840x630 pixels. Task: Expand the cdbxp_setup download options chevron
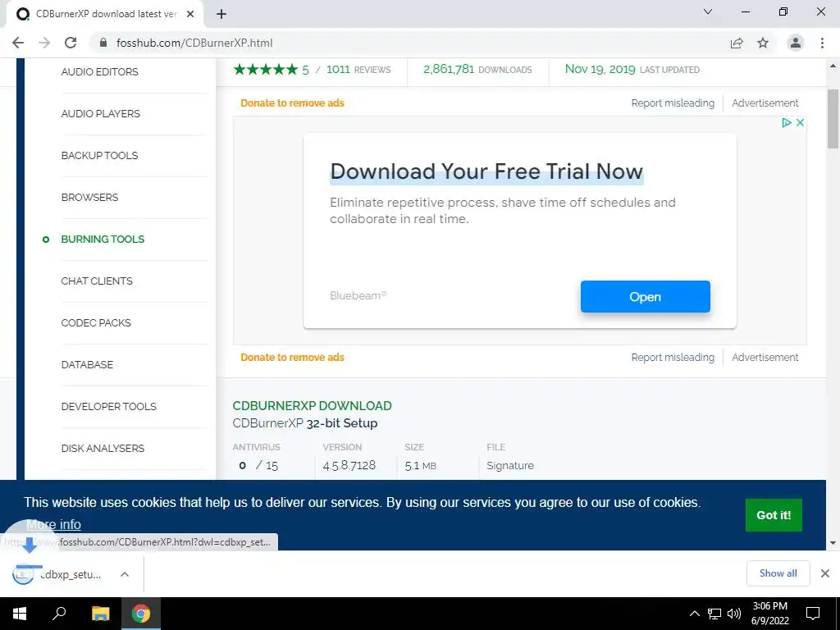125,574
